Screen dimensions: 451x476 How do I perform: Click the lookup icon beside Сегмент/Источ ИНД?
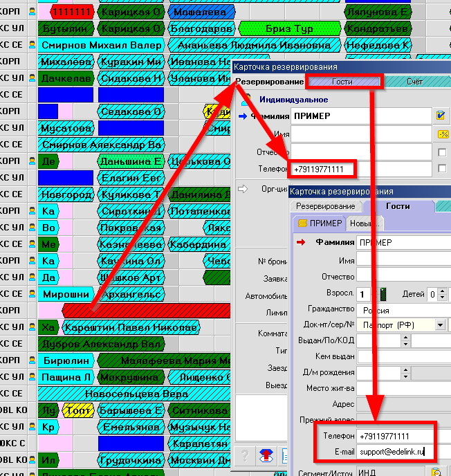[436, 472]
